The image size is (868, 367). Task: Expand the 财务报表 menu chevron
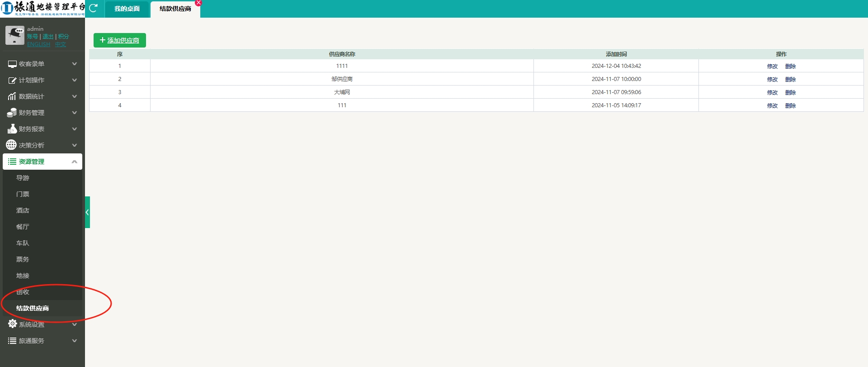tap(75, 129)
